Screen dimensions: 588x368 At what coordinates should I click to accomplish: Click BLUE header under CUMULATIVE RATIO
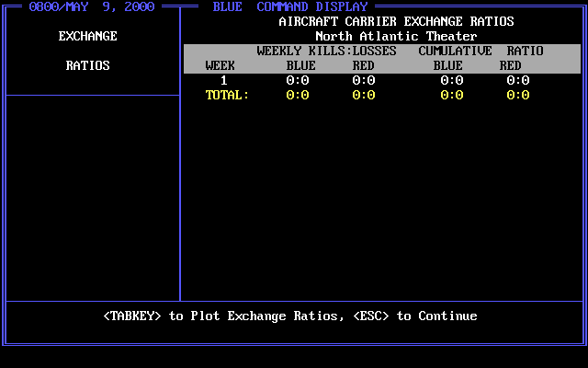tap(448, 65)
